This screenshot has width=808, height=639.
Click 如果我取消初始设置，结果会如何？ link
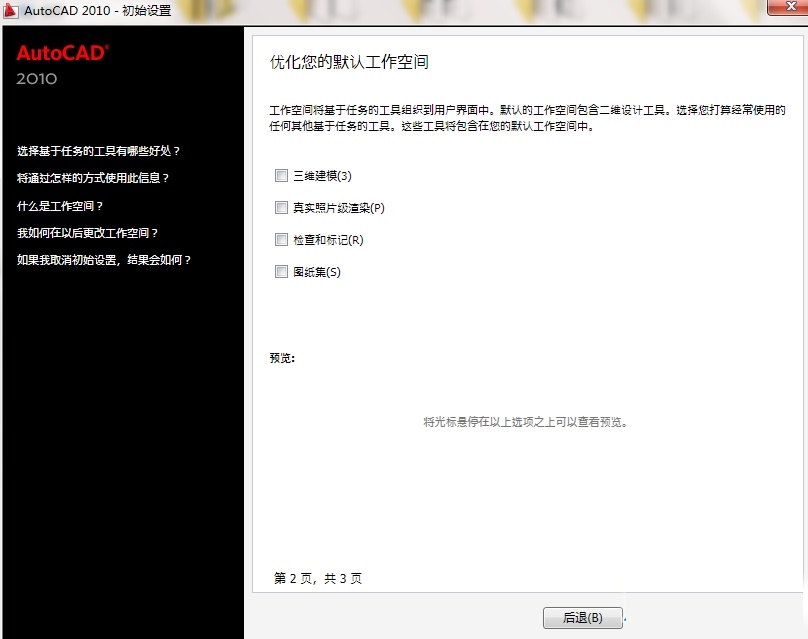[x=104, y=260]
